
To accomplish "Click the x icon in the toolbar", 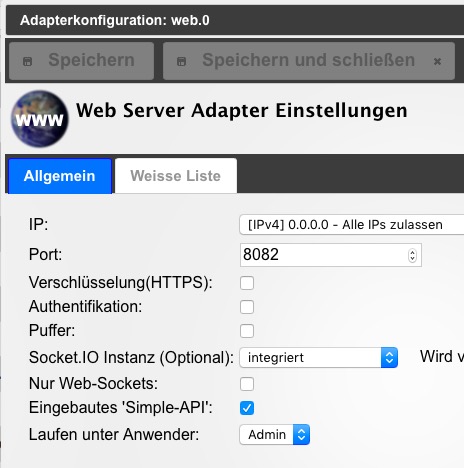I will pos(437,61).
